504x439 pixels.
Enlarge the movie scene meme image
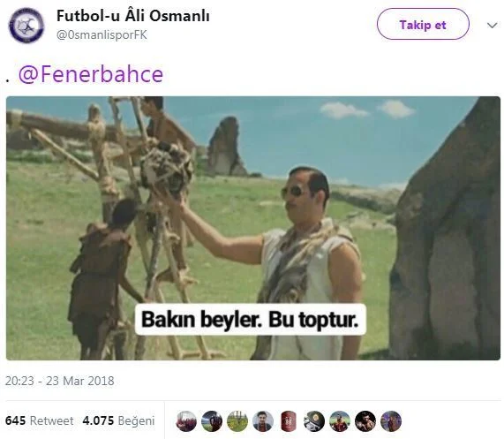[x=253, y=228]
